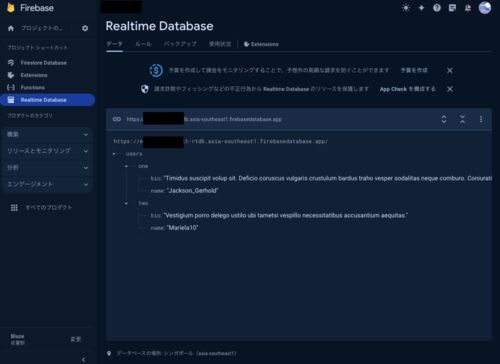Collapse all database nodes icon
Viewport: 500px width, 364px height.
click(x=462, y=119)
